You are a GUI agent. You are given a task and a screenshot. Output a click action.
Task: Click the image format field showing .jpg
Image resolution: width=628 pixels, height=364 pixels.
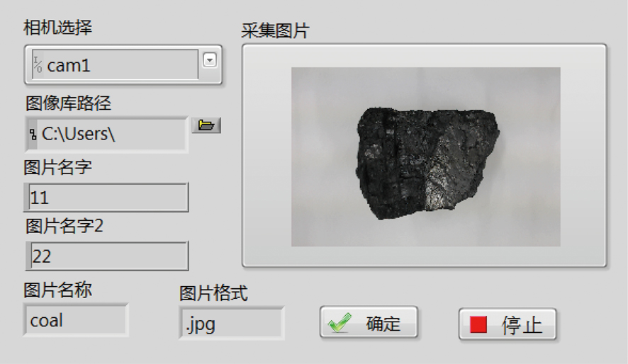click(x=232, y=323)
